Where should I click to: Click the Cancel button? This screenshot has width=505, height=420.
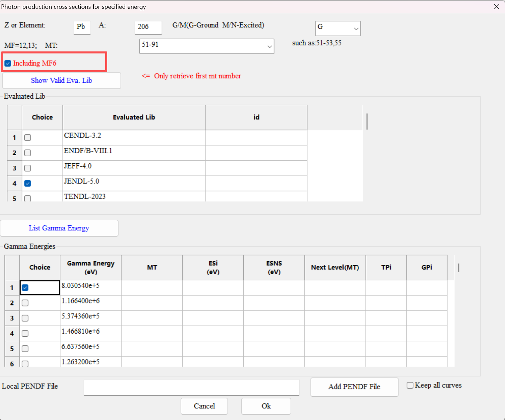[204, 406]
